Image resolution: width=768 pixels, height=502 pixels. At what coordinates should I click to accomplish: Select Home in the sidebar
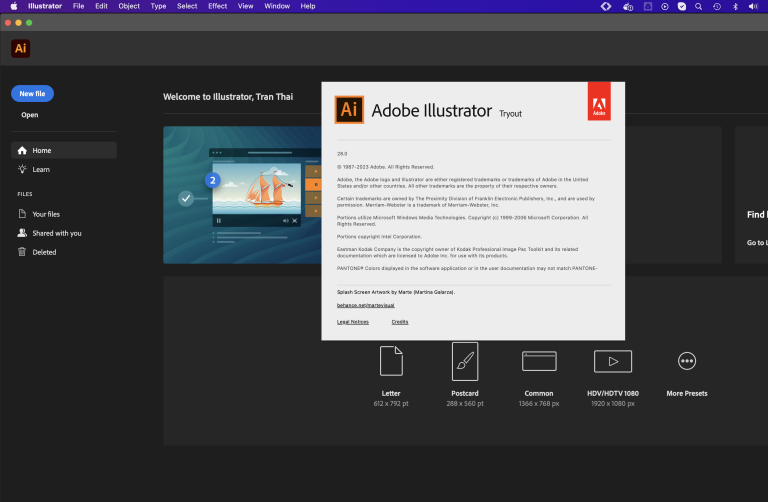[x=64, y=150]
